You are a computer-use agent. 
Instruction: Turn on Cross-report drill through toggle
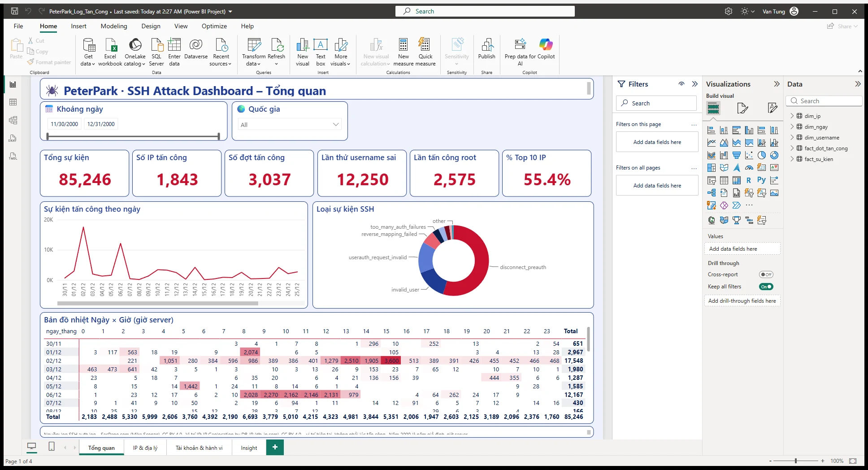(x=766, y=274)
